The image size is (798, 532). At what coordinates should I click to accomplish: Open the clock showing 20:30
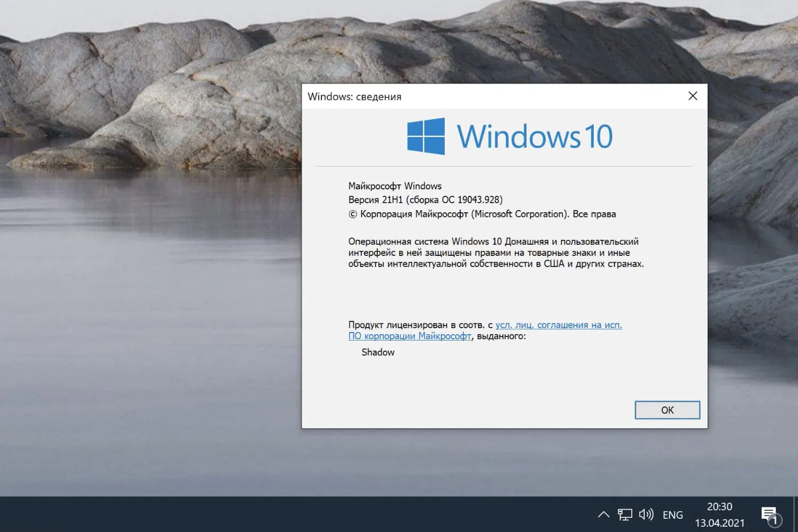719,506
